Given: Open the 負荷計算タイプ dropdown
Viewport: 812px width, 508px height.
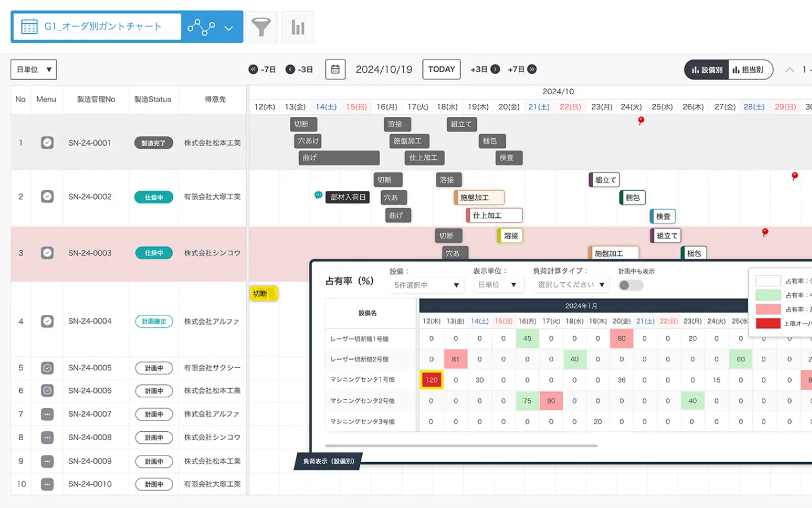Looking at the screenshot, I should click(x=571, y=285).
